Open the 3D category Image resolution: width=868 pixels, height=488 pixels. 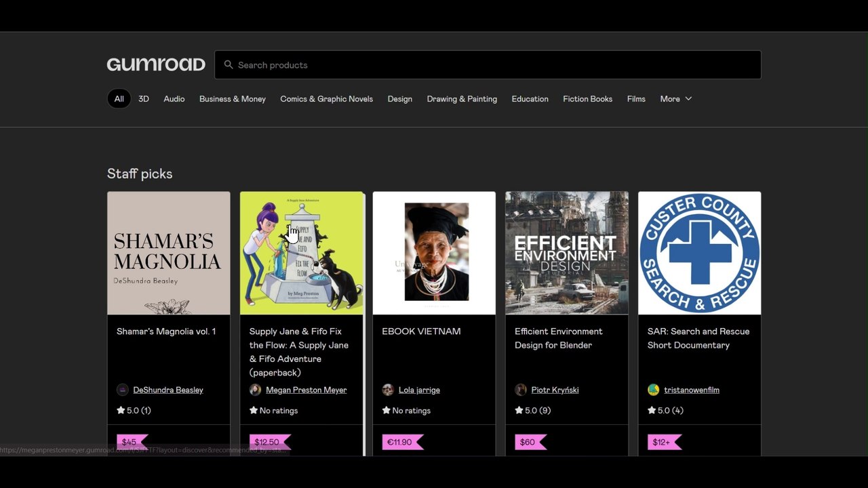point(144,99)
